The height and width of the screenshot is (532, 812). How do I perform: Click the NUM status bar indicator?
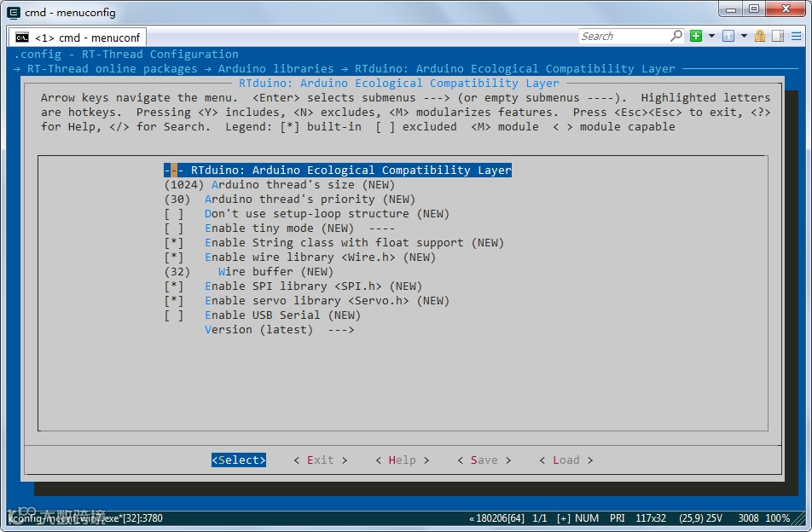point(587,518)
